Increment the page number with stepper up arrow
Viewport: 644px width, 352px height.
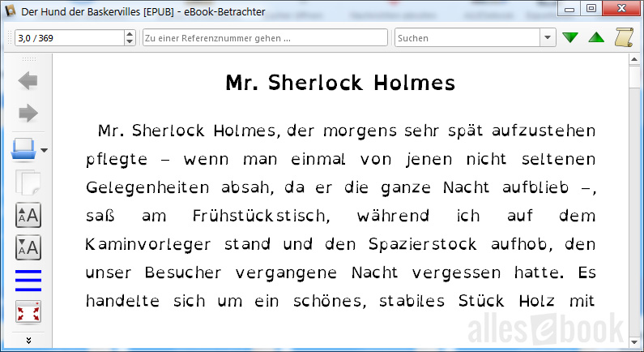(130, 34)
